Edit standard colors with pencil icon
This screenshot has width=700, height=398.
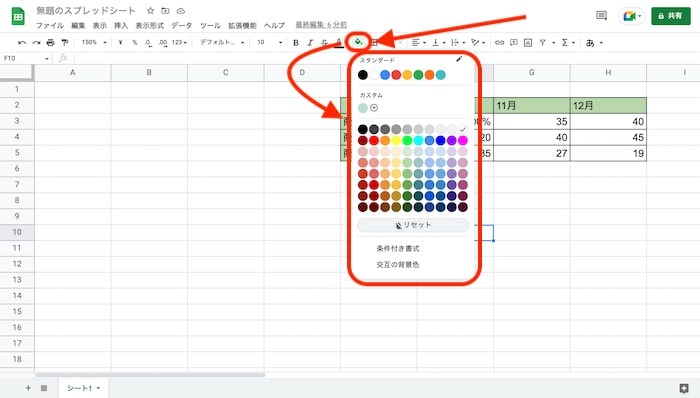coord(459,59)
